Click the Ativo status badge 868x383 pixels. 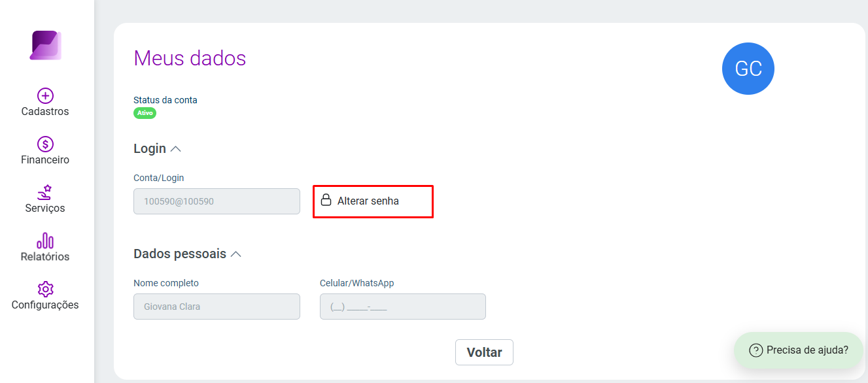pos(145,113)
